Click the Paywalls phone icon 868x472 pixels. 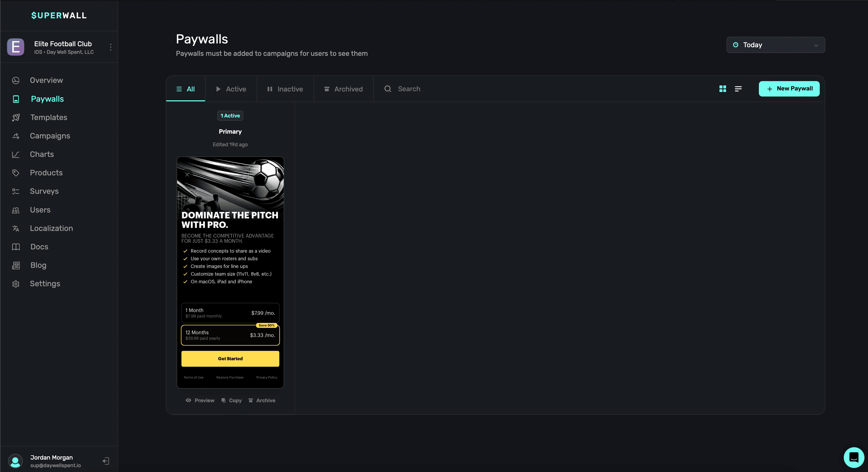pyautogui.click(x=16, y=99)
